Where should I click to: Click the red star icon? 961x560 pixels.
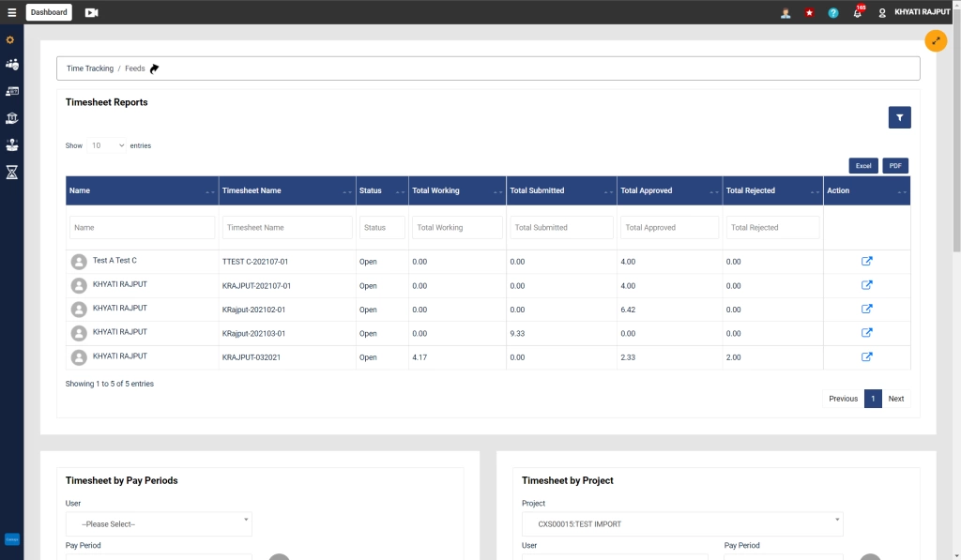coord(809,13)
